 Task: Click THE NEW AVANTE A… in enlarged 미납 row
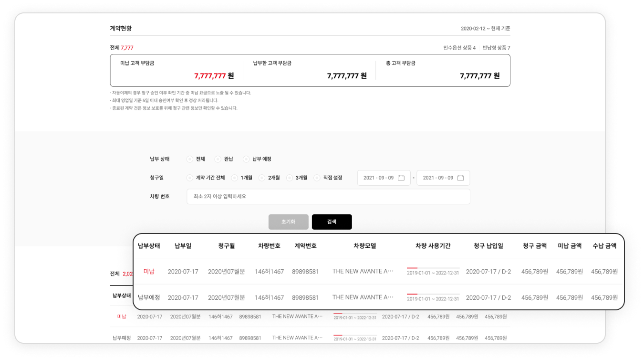click(363, 271)
